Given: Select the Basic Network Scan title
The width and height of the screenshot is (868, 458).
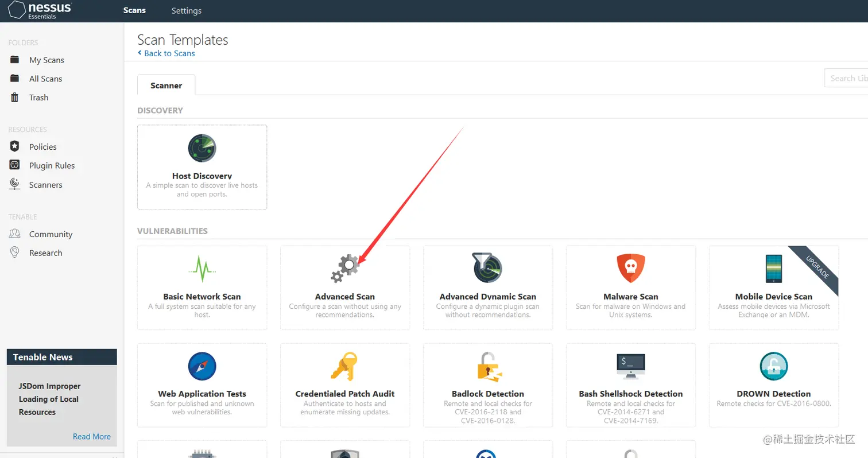Looking at the screenshot, I should pos(202,297).
